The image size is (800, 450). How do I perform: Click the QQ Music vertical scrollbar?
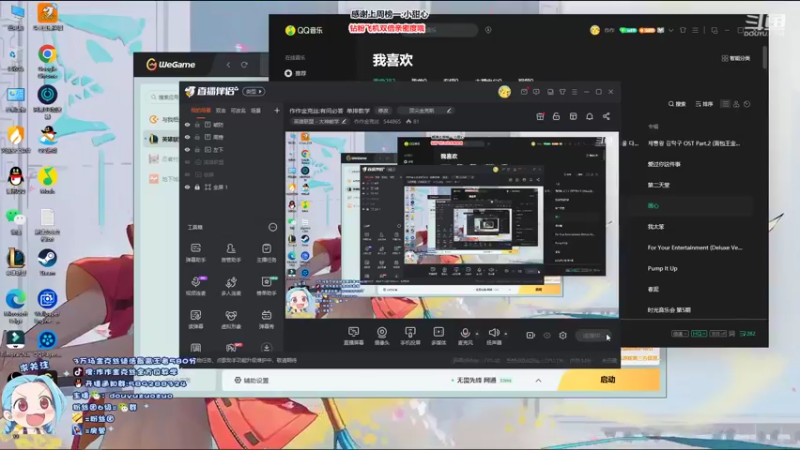pyautogui.click(x=764, y=57)
